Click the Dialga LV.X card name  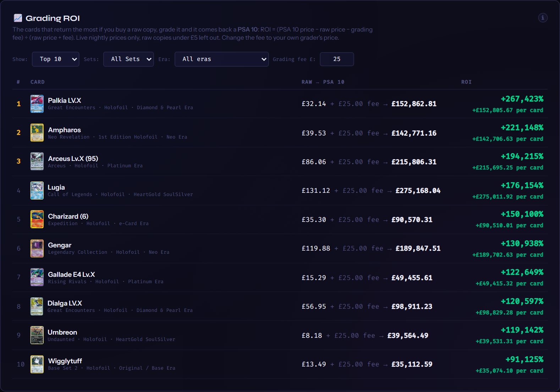pyautogui.click(x=65, y=303)
